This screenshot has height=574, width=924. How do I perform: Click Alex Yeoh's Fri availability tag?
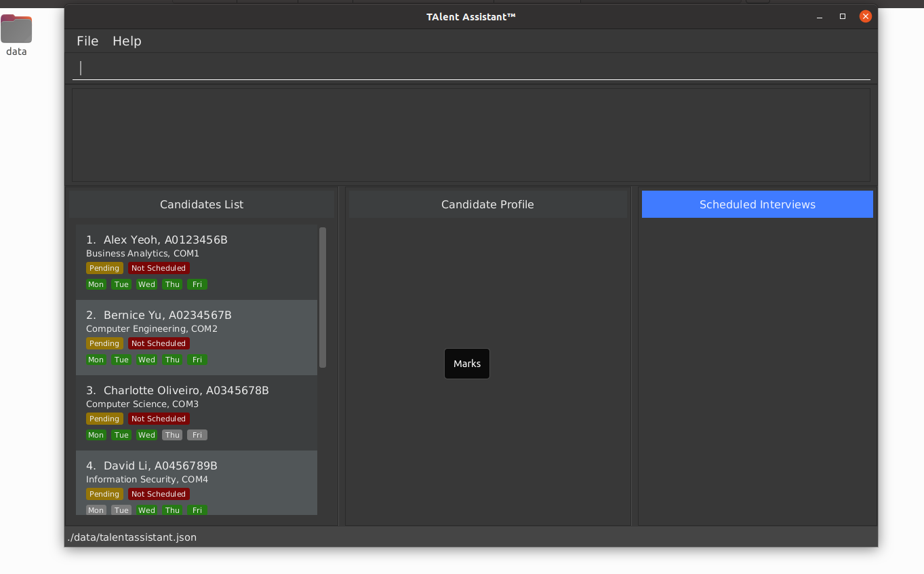pyautogui.click(x=197, y=284)
